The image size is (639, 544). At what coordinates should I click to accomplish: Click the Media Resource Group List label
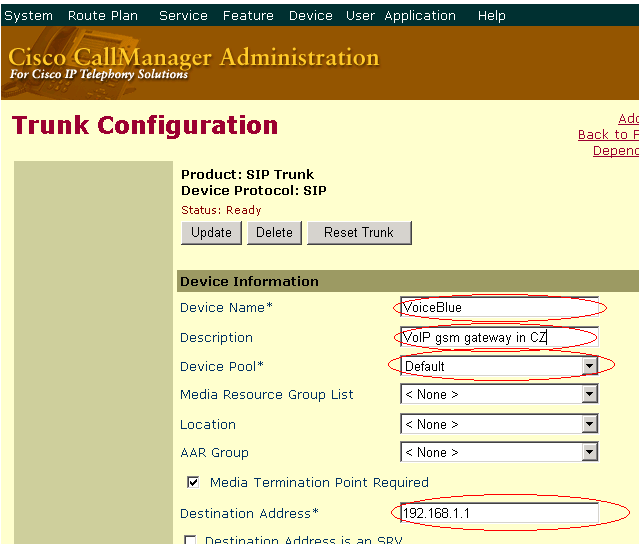pyautogui.click(x=267, y=394)
